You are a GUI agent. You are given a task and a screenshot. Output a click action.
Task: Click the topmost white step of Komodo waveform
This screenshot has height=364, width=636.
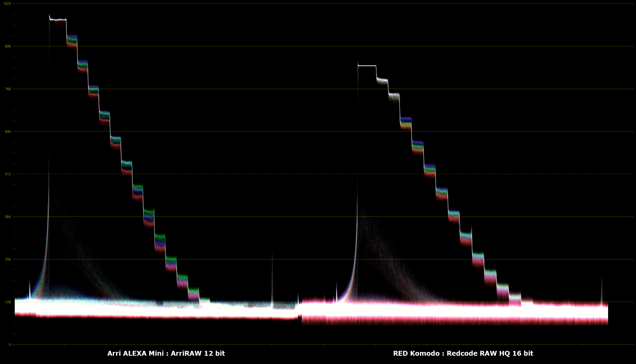click(x=367, y=66)
